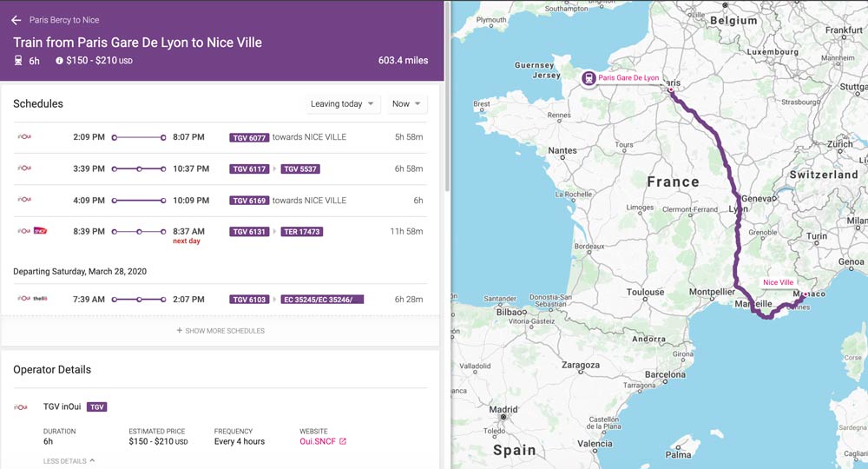
Task: Click the 10:37 PM arrival time
Action: coord(191,168)
